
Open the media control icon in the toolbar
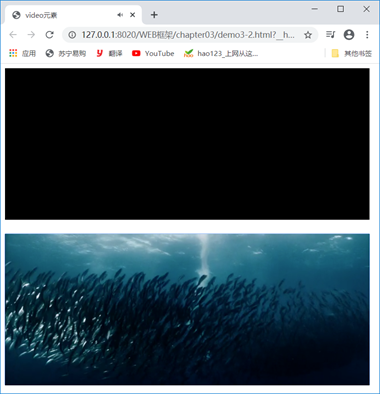tap(330, 35)
